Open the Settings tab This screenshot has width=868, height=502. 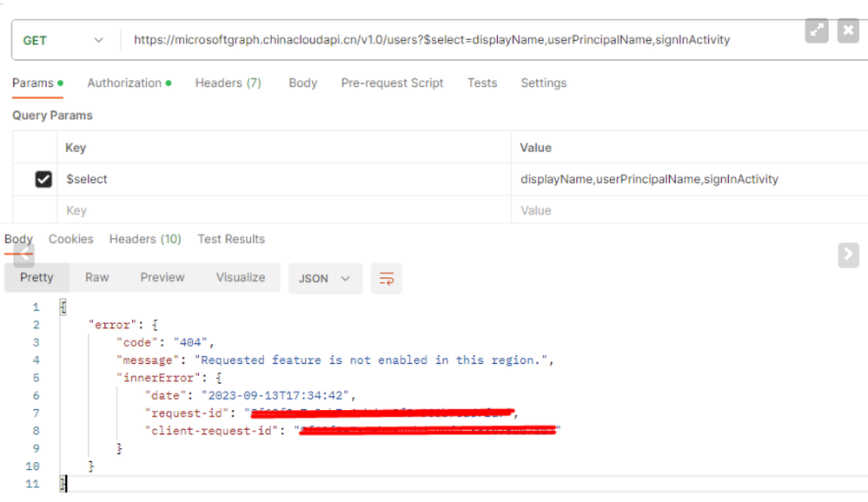[x=544, y=83]
